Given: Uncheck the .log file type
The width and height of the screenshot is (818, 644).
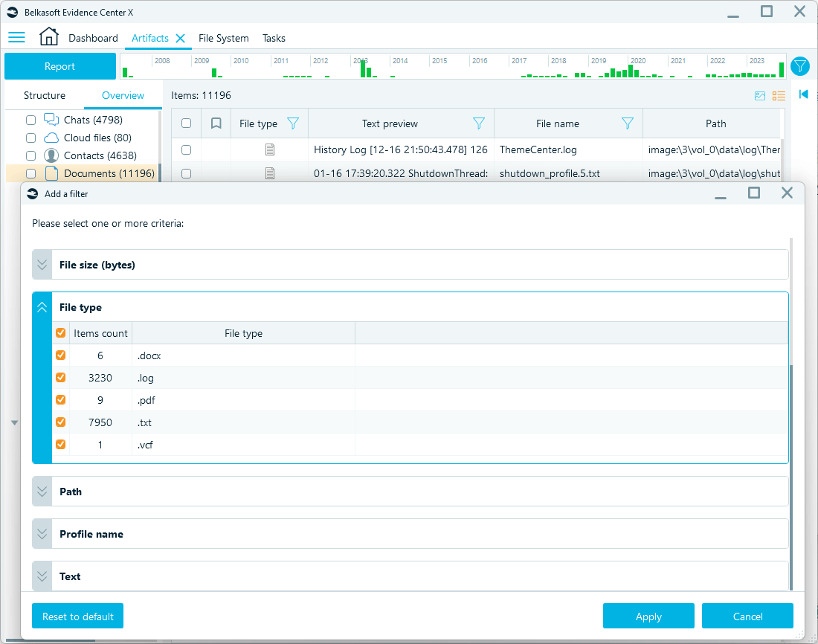Looking at the screenshot, I should pos(60,377).
